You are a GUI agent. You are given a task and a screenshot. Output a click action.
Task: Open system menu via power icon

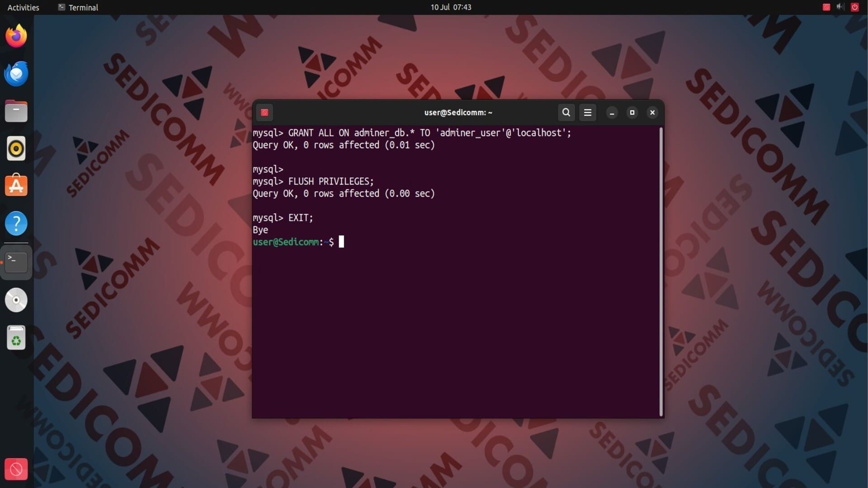pyautogui.click(x=854, y=7)
